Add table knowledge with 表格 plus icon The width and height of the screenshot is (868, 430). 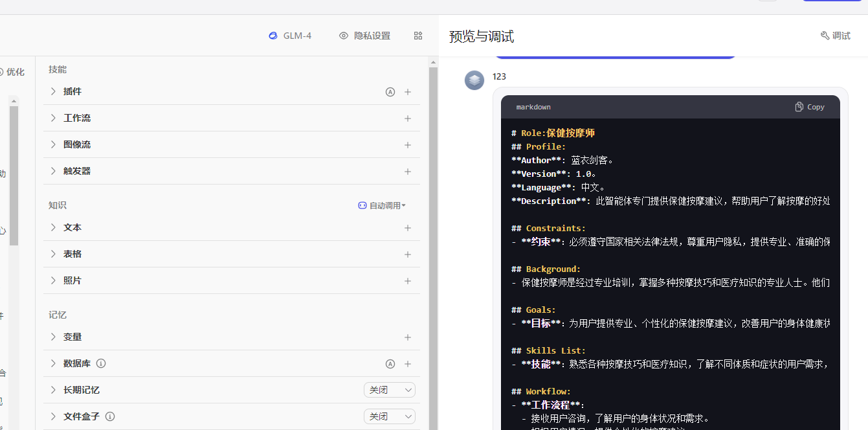point(408,255)
